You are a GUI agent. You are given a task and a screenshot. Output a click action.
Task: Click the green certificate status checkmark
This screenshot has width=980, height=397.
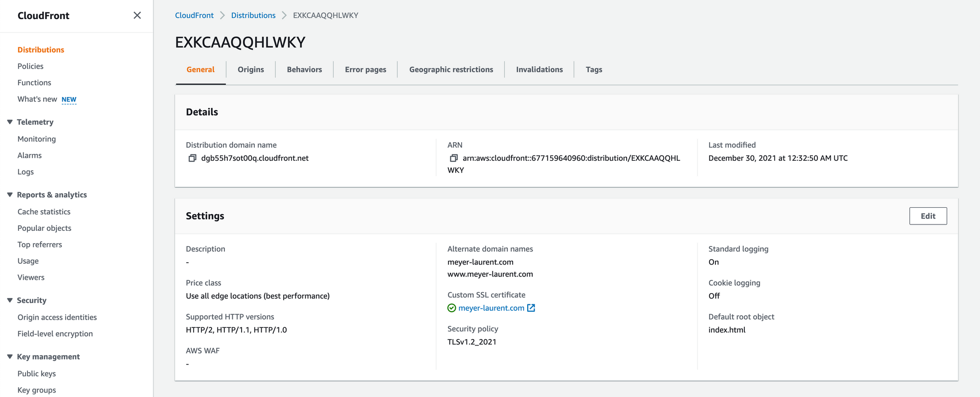click(x=452, y=308)
